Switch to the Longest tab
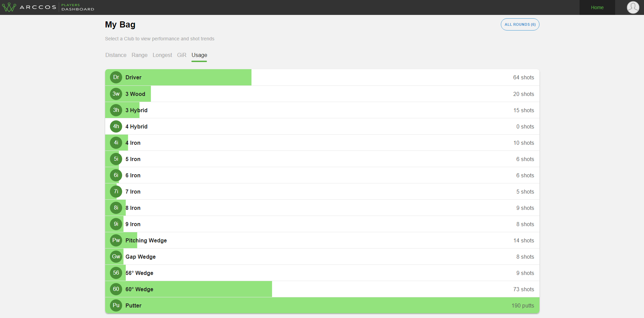This screenshot has width=644, height=318. tap(162, 55)
